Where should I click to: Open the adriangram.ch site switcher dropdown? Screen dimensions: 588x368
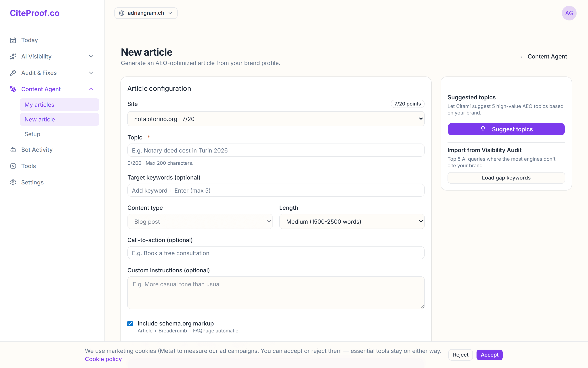tap(146, 13)
